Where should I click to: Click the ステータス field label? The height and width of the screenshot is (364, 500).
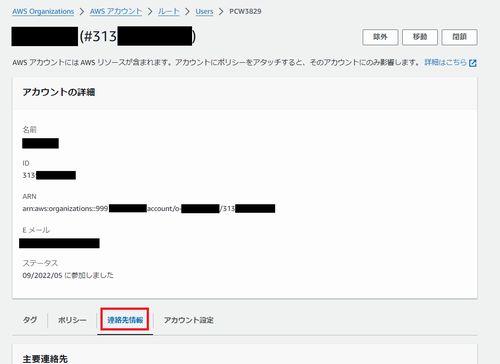click(x=40, y=263)
